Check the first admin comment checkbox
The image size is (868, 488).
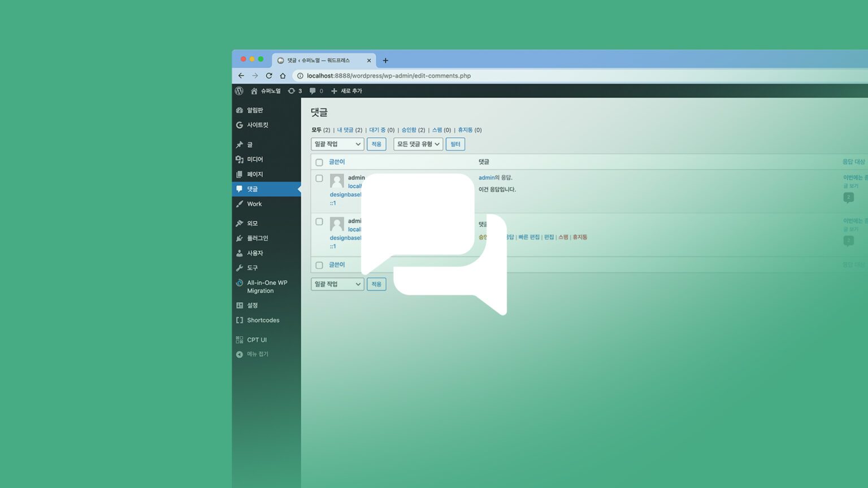pos(319,178)
